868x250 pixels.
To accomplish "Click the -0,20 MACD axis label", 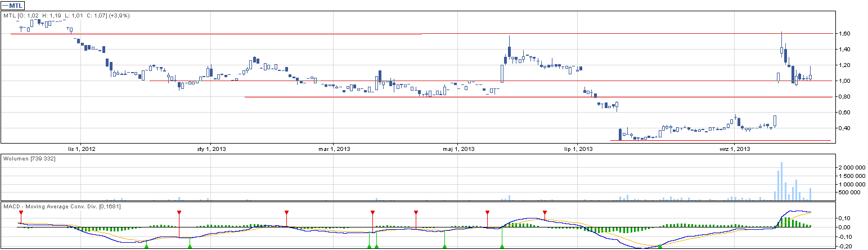I will pos(845,246).
